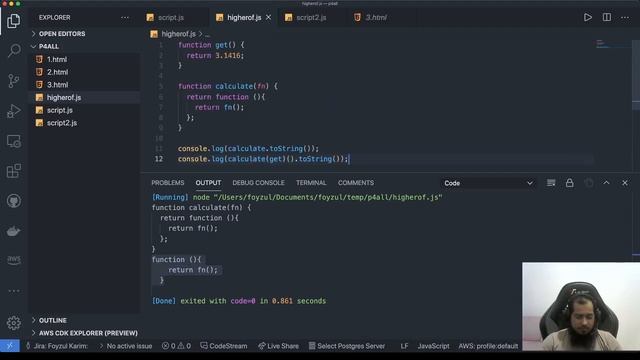Start Live Share from the status bar

pos(278,346)
